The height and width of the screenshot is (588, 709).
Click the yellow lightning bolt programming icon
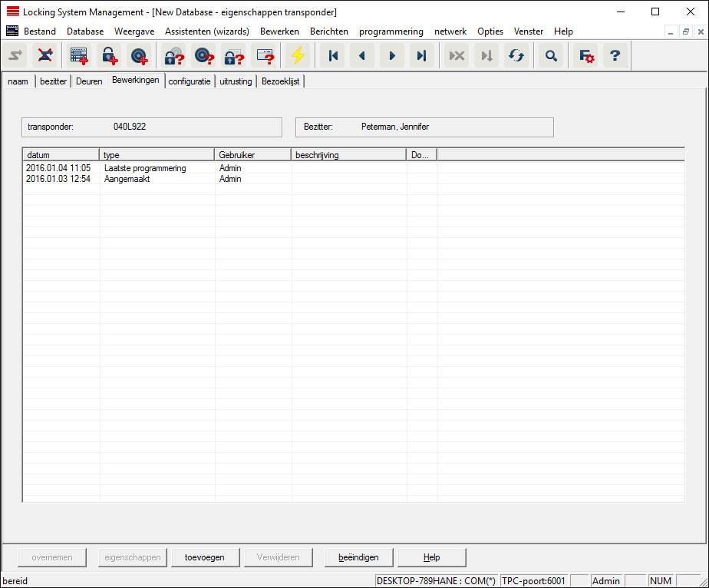(x=298, y=56)
